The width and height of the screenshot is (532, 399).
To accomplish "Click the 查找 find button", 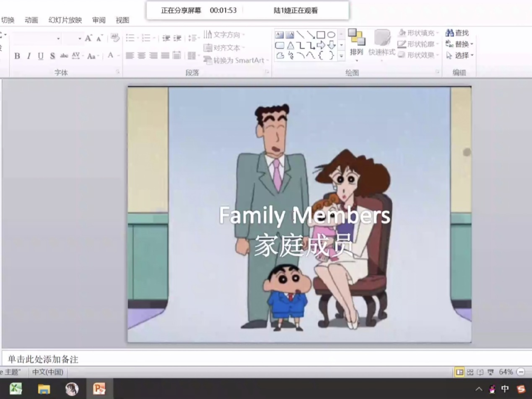I will 457,33.
